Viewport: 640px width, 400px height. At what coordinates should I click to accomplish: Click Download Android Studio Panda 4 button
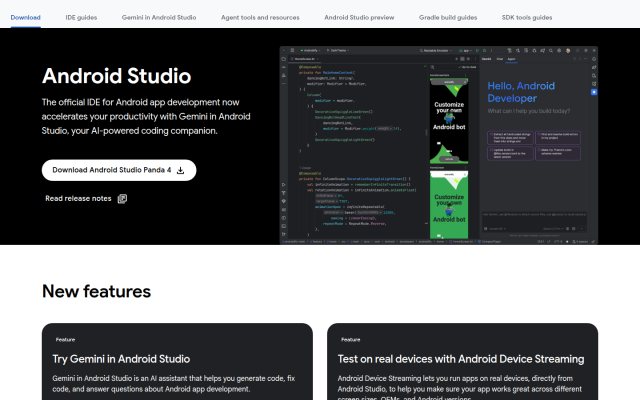pos(119,170)
